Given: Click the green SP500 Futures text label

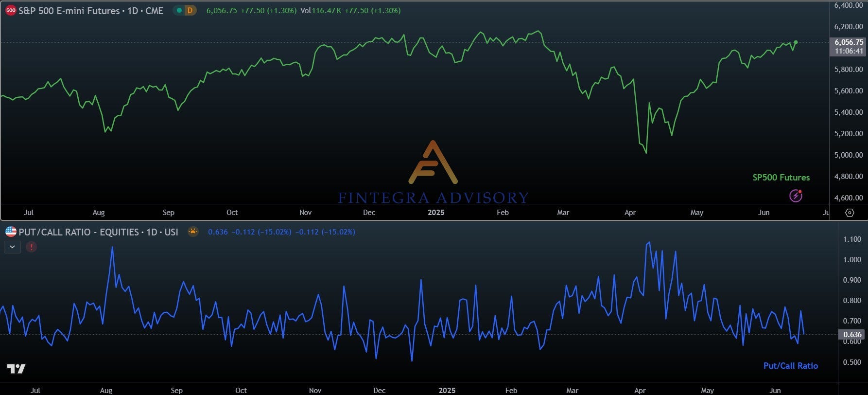Looking at the screenshot, I should tap(781, 178).
